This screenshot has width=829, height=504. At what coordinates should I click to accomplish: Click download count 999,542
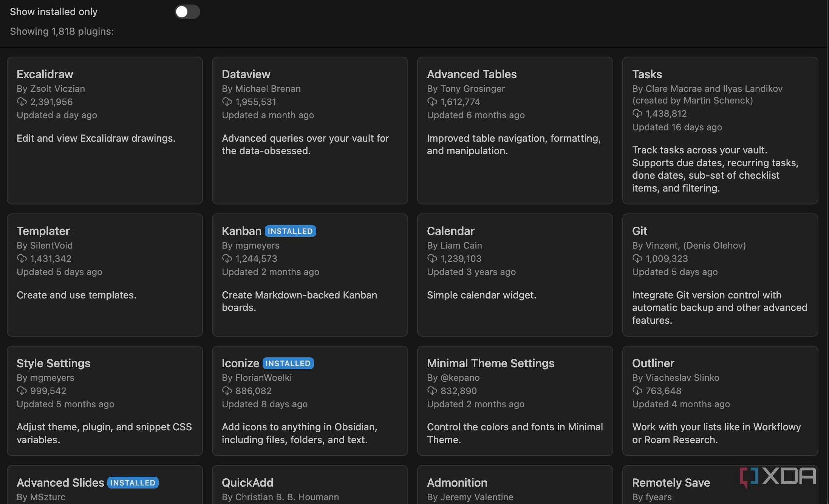48,391
